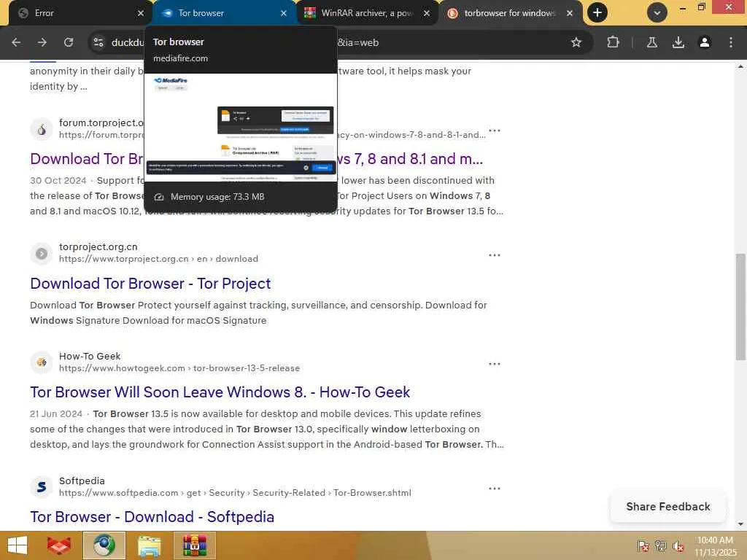Open more options for forum.torproject result
Screen dimensions: 747x560
[x=495, y=131]
